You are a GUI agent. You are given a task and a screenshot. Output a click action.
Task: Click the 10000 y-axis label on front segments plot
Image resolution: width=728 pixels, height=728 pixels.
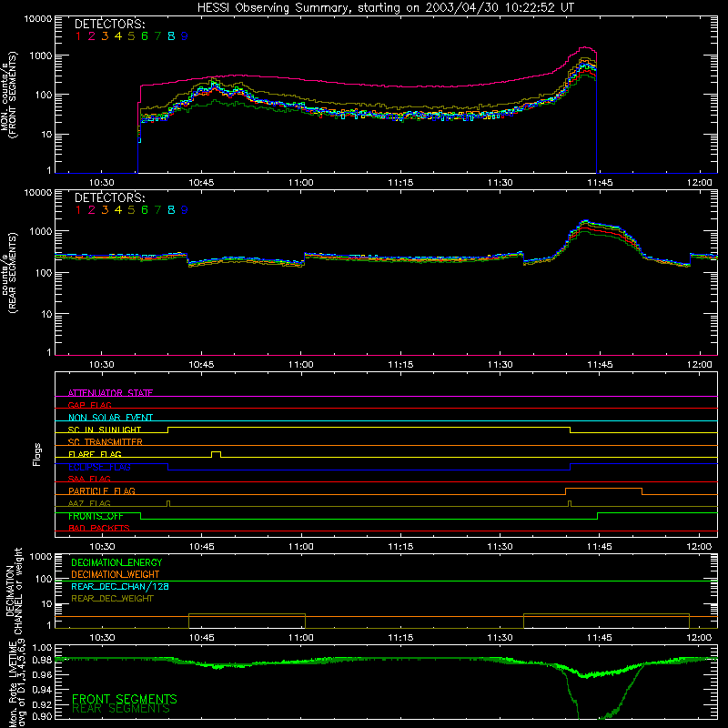(38, 19)
